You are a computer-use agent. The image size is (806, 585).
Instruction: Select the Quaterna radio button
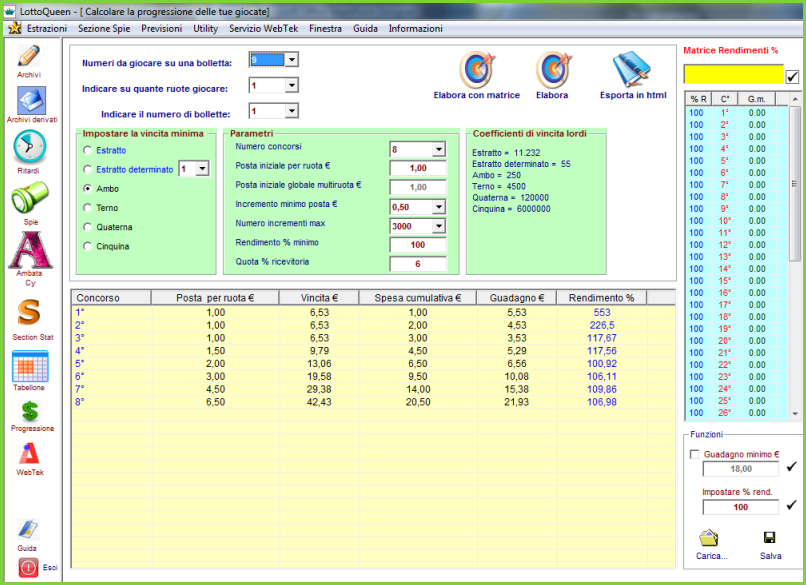[87, 227]
